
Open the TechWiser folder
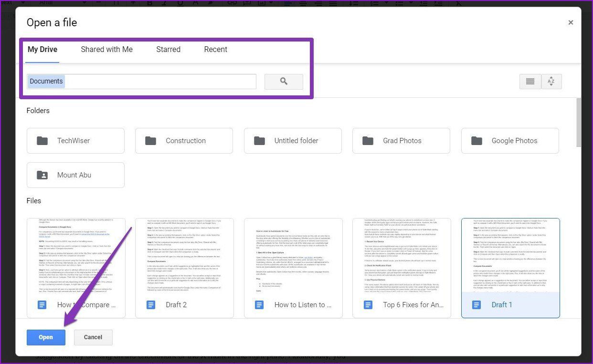75,141
